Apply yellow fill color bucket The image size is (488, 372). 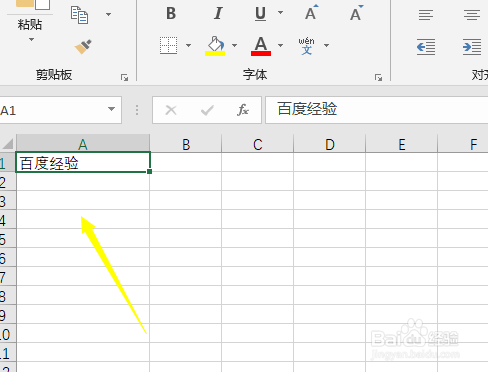tap(215, 46)
